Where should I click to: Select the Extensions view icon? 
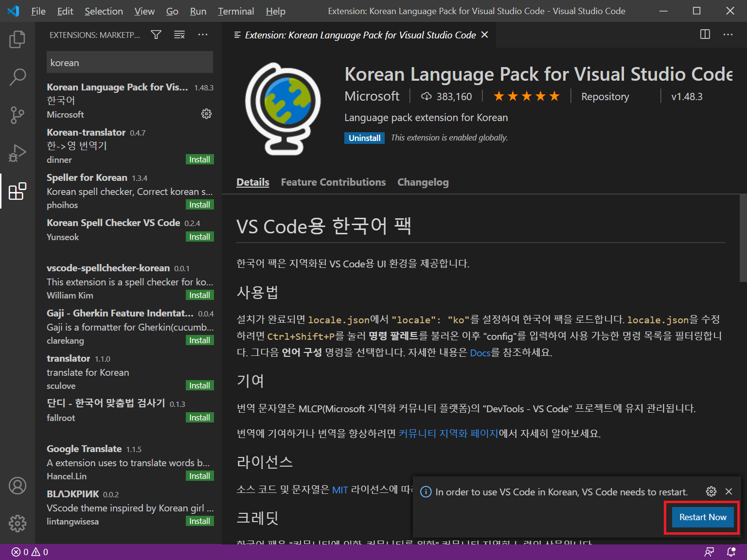[18, 191]
